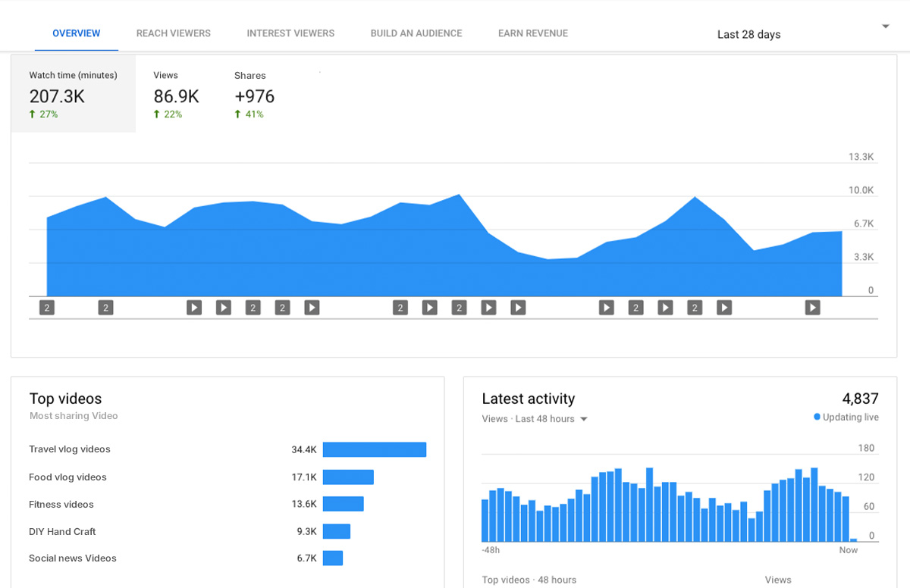
Task: Click the 10.0K axis label
Action: point(861,190)
